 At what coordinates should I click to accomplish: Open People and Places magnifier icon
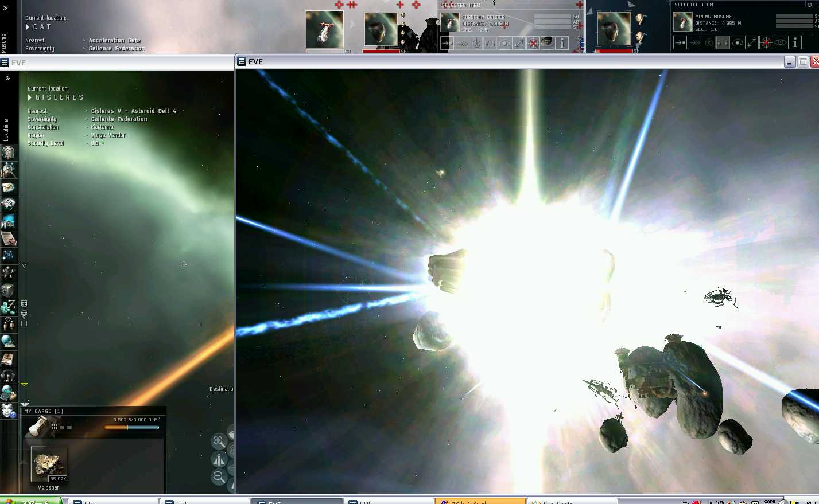pyautogui.click(x=9, y=170)
